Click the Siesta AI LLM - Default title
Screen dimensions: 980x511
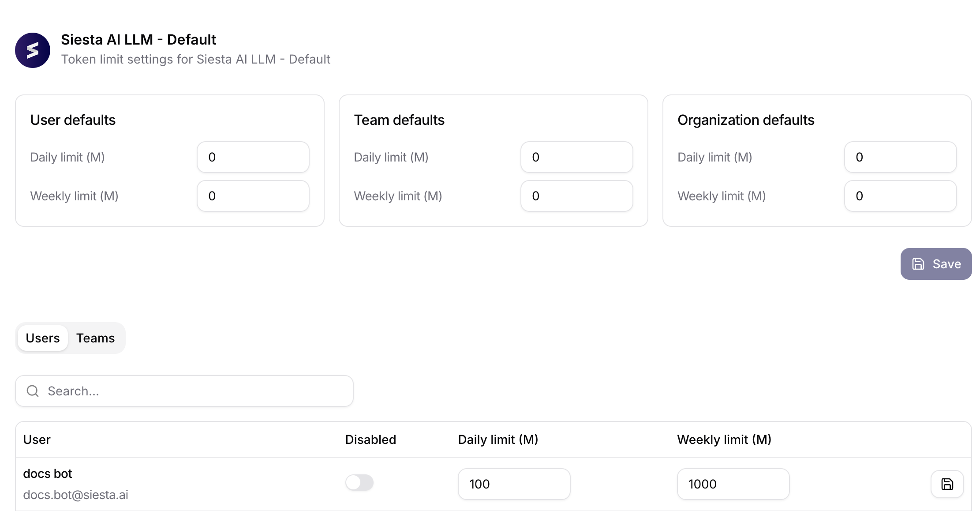[138, 40]
